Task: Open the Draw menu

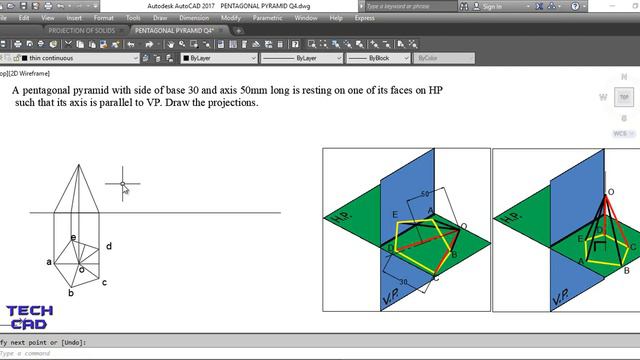Action: (160, 18)
